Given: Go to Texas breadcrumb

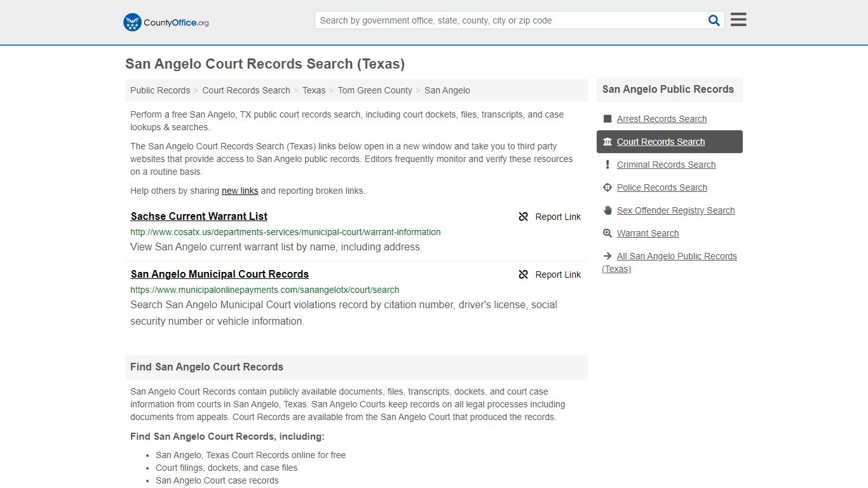Looking at the screenshot, I should (314, 90).
